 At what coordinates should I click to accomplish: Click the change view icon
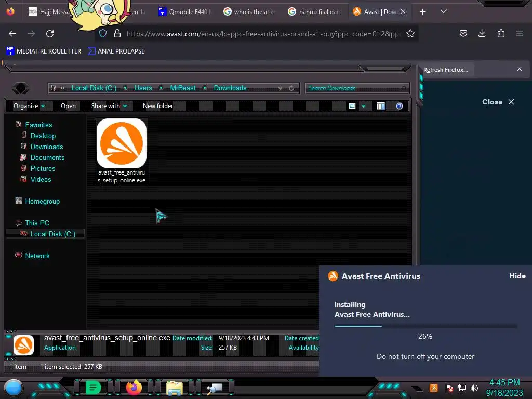(352, 106)
